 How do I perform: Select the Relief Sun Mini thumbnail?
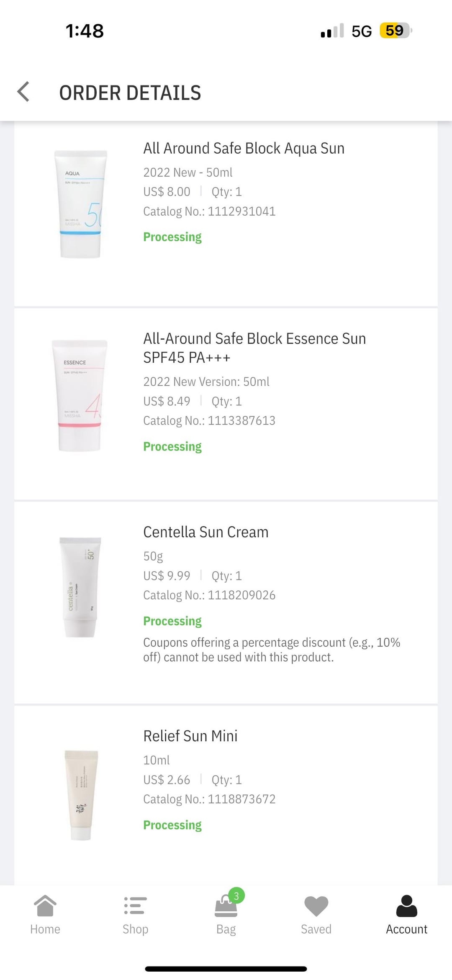point(81,795)
